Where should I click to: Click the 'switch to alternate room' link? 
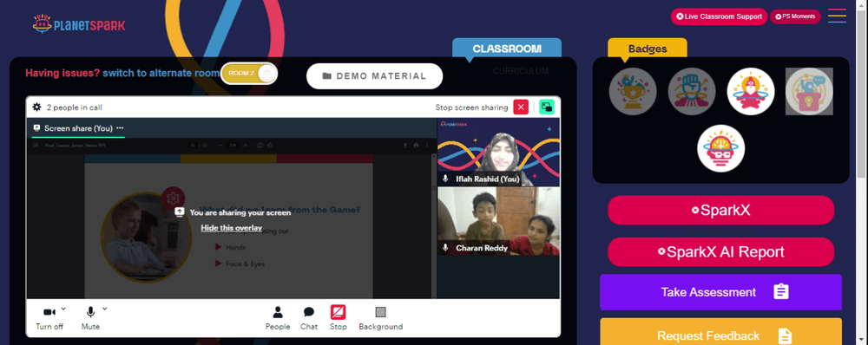coord(161,73)
